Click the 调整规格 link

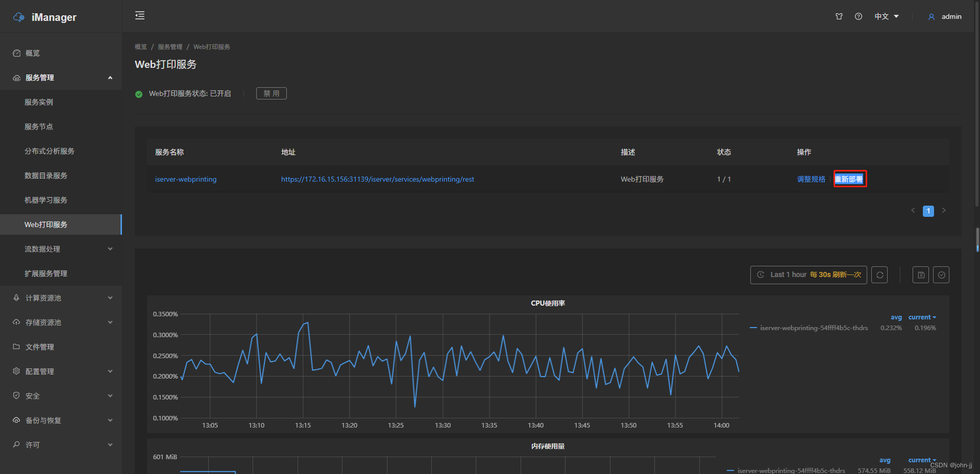(811, 179)
